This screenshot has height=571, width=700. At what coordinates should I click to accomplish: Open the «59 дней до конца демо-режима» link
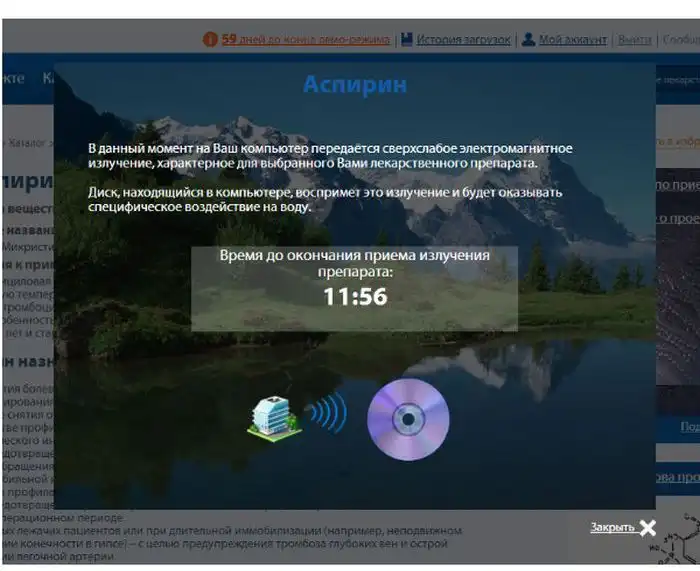pyautogui.click(x=305, y=40)
